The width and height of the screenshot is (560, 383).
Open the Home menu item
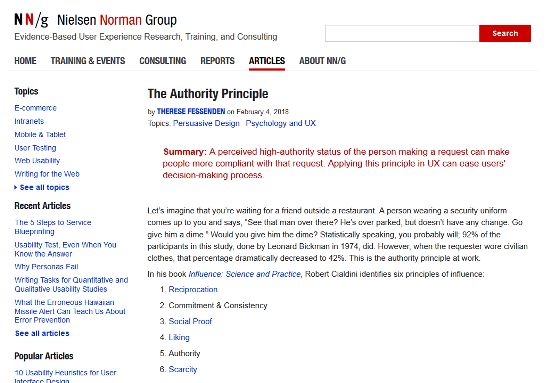pos(25,61)
